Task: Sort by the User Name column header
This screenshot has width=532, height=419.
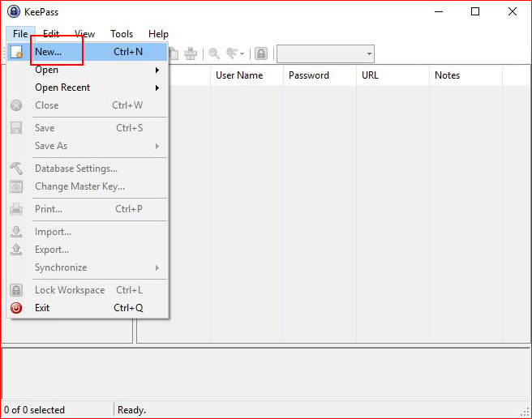Action: point(247,75)
